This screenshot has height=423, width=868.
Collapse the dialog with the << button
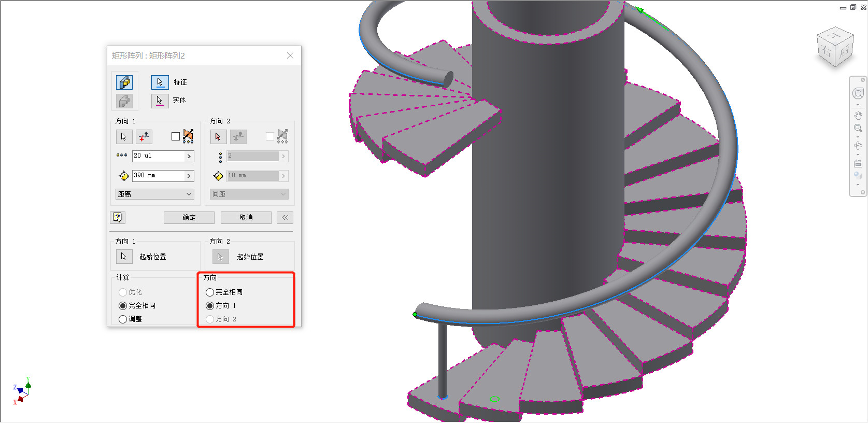(285, 218)
